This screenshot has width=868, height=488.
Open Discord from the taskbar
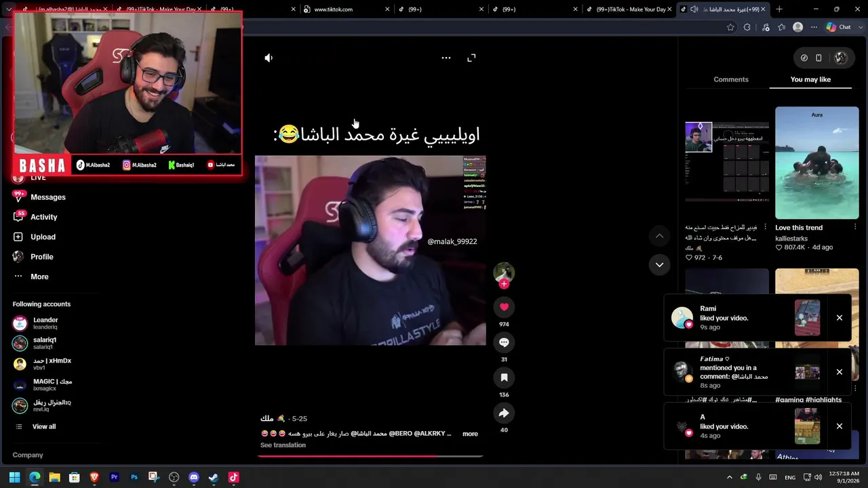194,477
